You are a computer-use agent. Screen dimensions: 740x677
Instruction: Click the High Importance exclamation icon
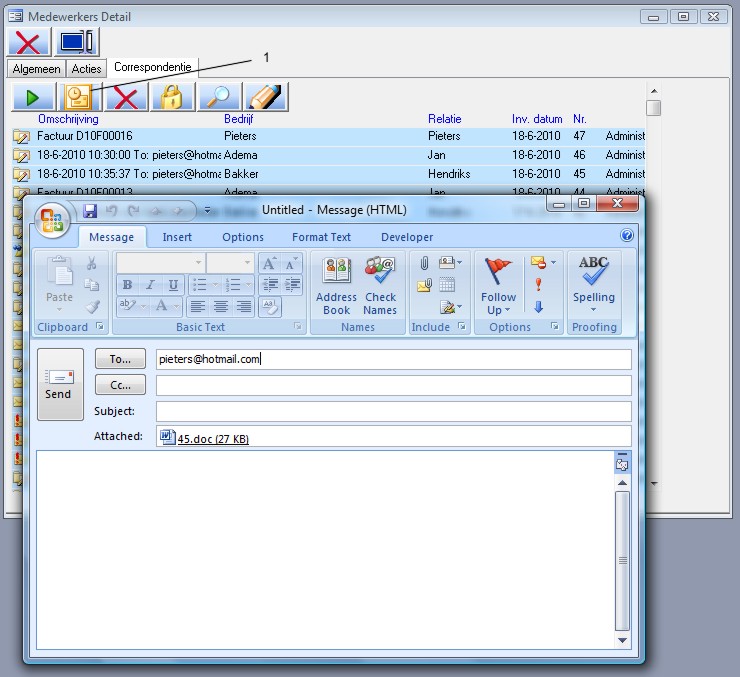(x=538, y=284)
